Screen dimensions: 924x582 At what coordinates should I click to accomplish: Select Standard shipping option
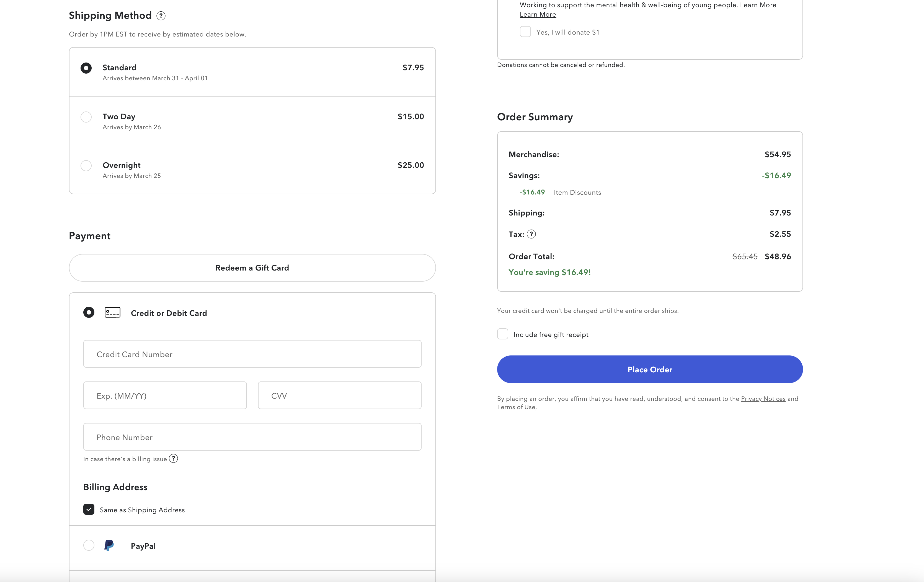[86, 68]
